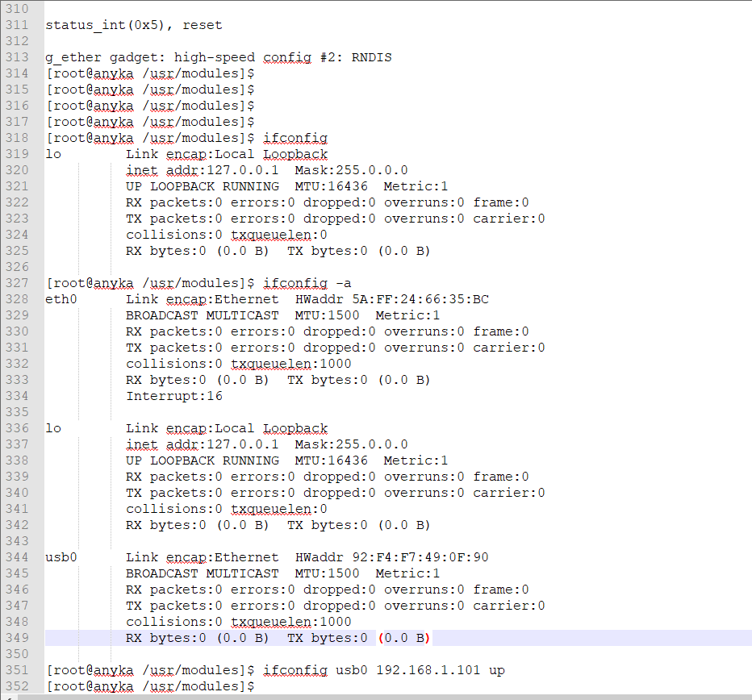Click the MAC address '92:F4:F7:49:0F:90'
The image size is (752, 700).
pyautogui.click(x=420, y=557)
